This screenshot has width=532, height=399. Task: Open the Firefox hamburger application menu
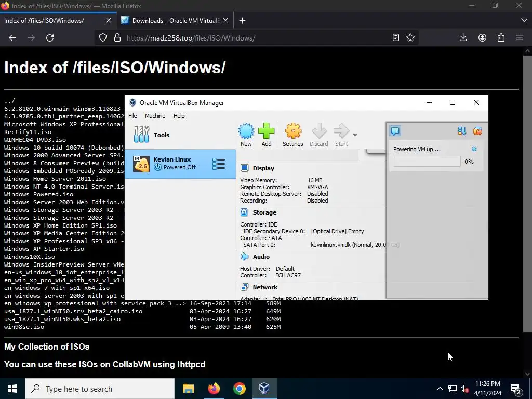[520, 37]
